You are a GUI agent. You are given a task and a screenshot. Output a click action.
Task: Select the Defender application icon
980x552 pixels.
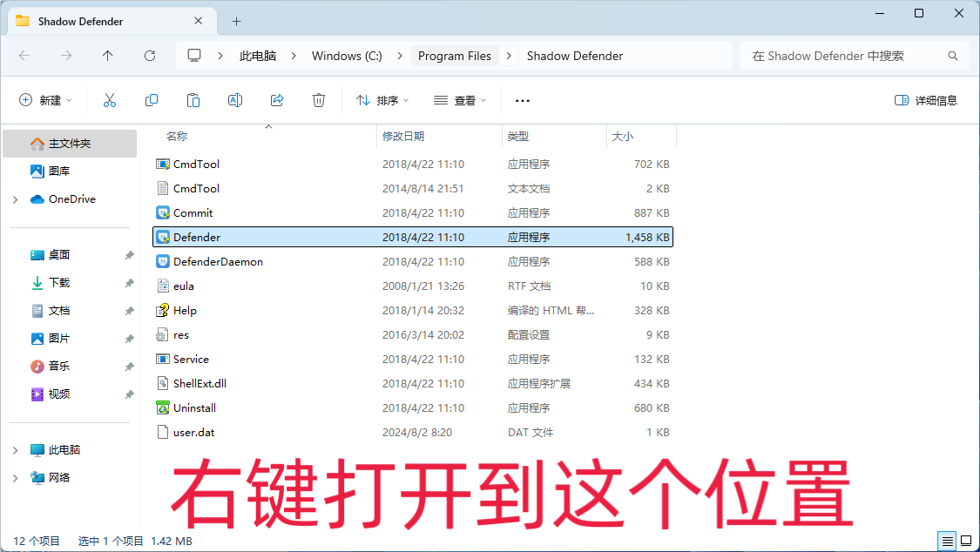[163, 238]
